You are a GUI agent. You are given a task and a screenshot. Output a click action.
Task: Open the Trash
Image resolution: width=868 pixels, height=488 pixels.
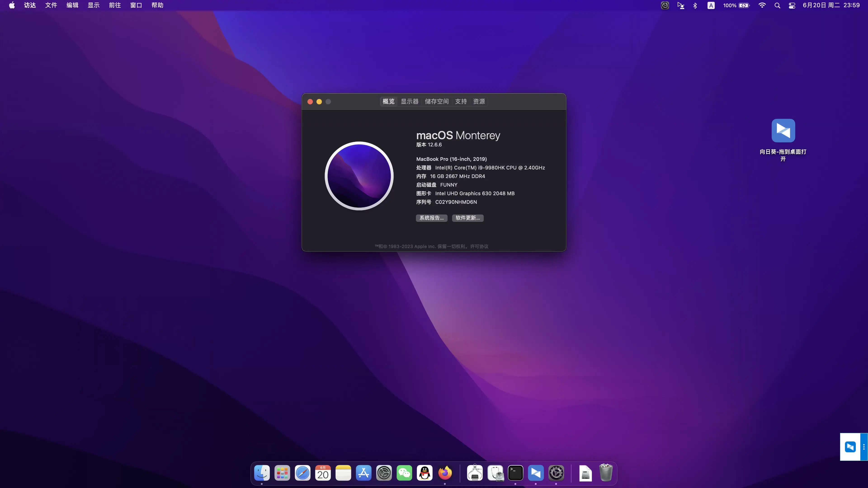click(x=606, y=473)
